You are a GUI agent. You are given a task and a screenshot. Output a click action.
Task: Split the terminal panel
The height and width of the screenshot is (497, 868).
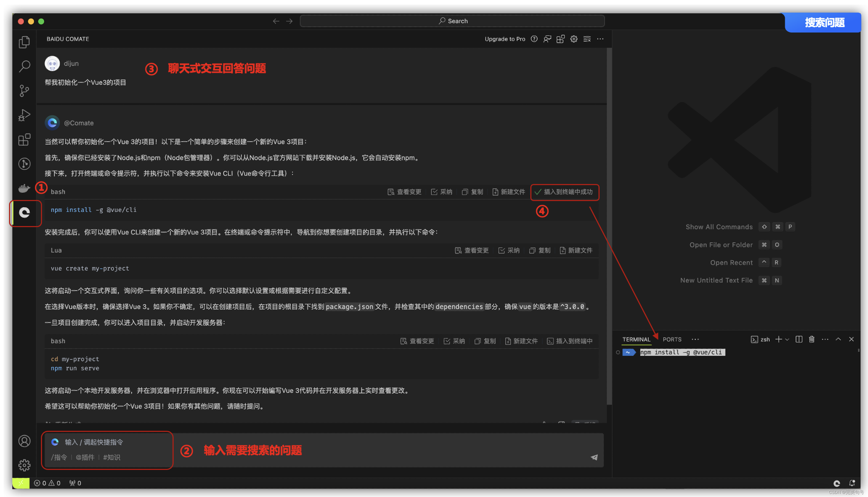click(799, 339)
